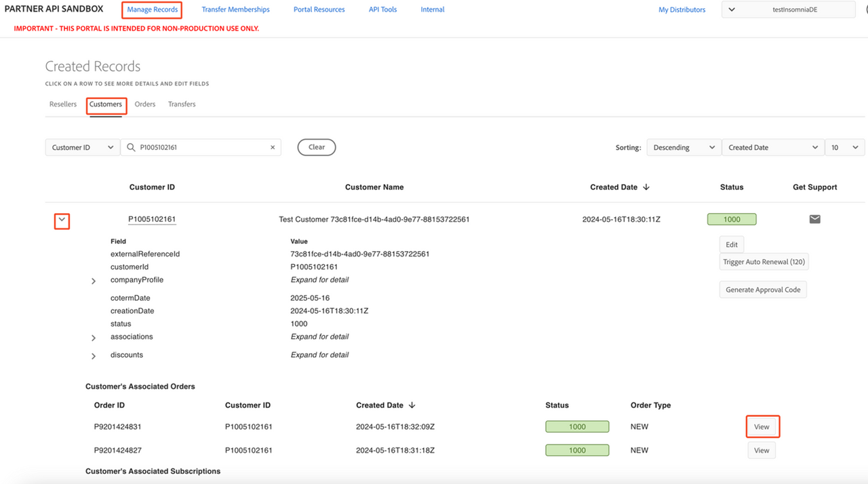
Task: Click the Created Date sort arrow in header
Action: click(x=646, y=187)
